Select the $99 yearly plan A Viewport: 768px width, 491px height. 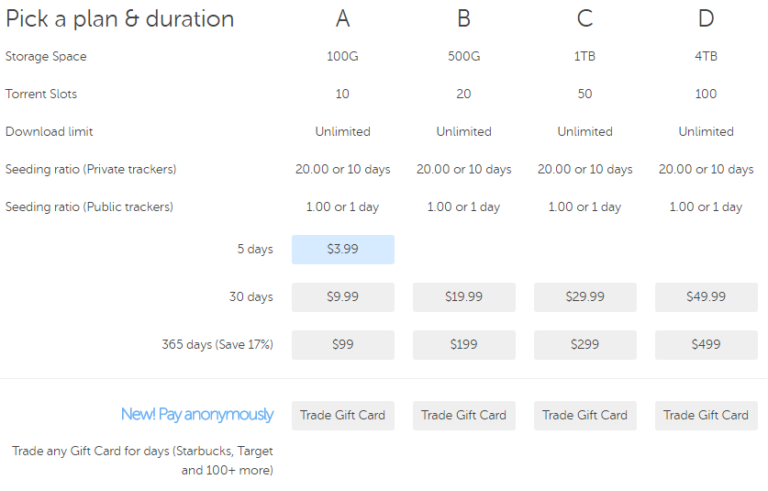(x=343, y=344)
